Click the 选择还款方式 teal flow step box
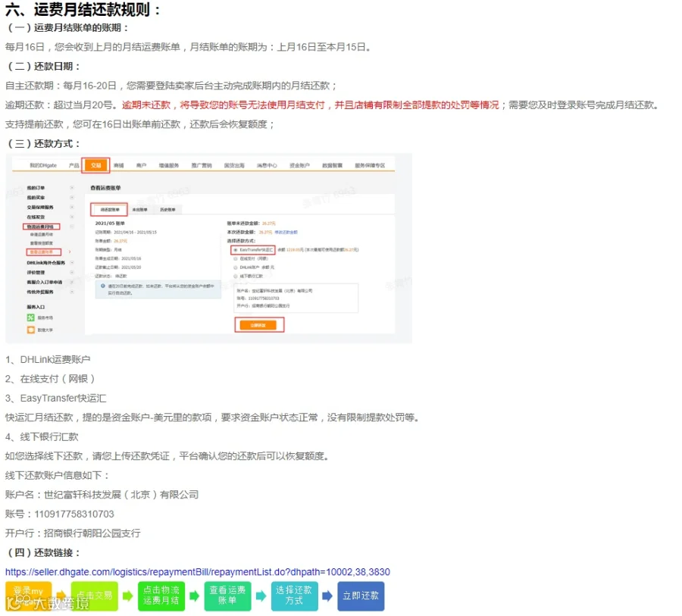The width and height of the screenshot is (682, 616). pyautogui.click(x=294, y=596)
